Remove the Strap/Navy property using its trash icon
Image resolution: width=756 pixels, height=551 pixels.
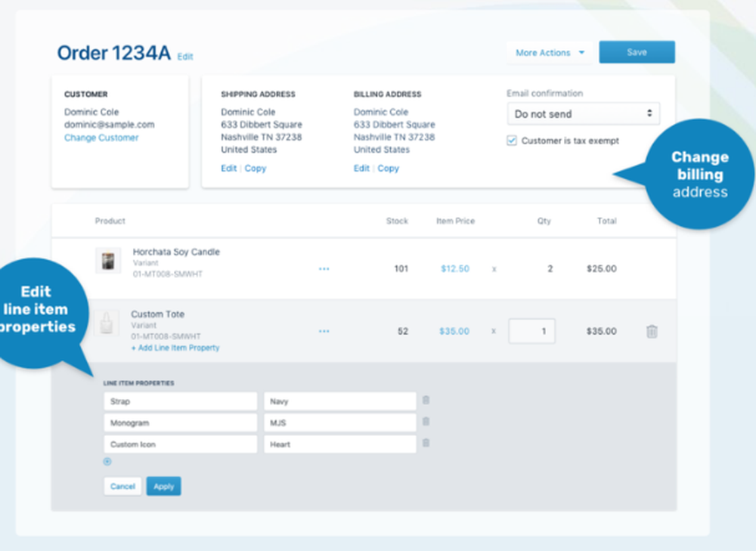pyautogui.click(x=426, y=401)
